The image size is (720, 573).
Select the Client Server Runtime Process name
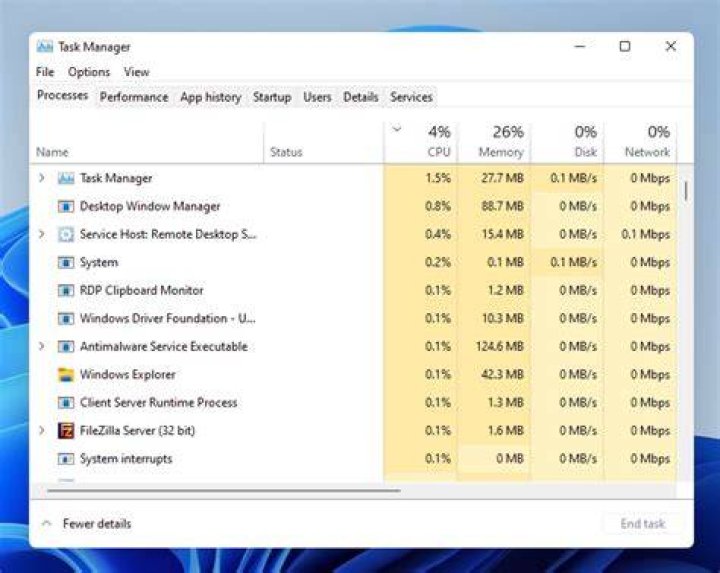[x=158, y=403]
